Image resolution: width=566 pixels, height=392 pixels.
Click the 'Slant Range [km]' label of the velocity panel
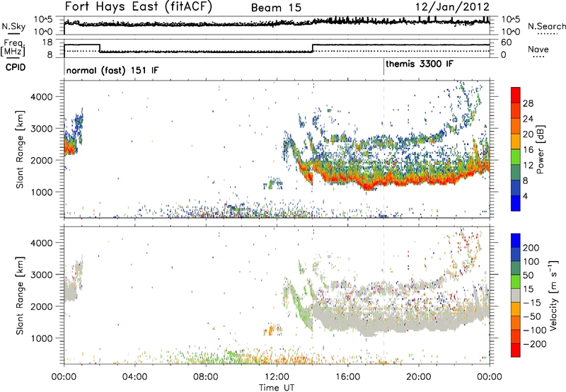click(20, 296)
